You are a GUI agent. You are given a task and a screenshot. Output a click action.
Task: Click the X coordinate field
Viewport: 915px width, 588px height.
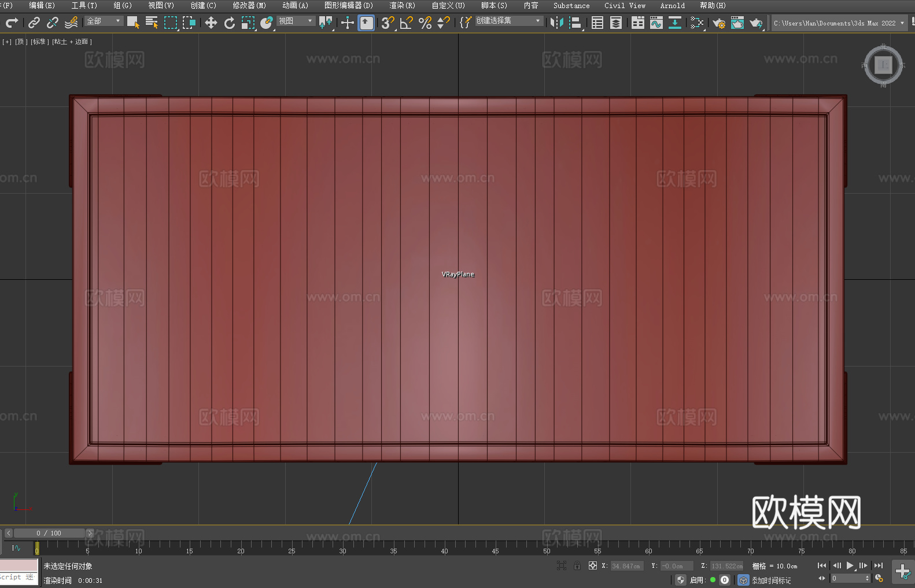click(627, 566)
